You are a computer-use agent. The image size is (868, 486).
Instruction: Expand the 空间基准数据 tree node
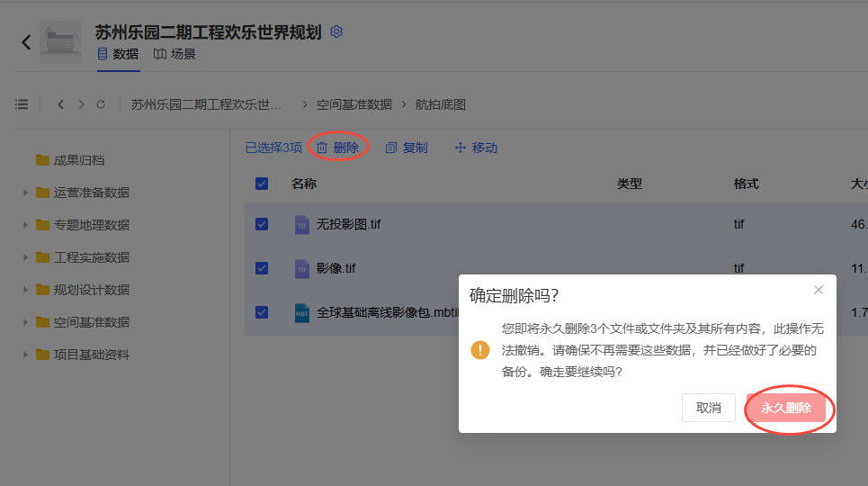(24, 322)
